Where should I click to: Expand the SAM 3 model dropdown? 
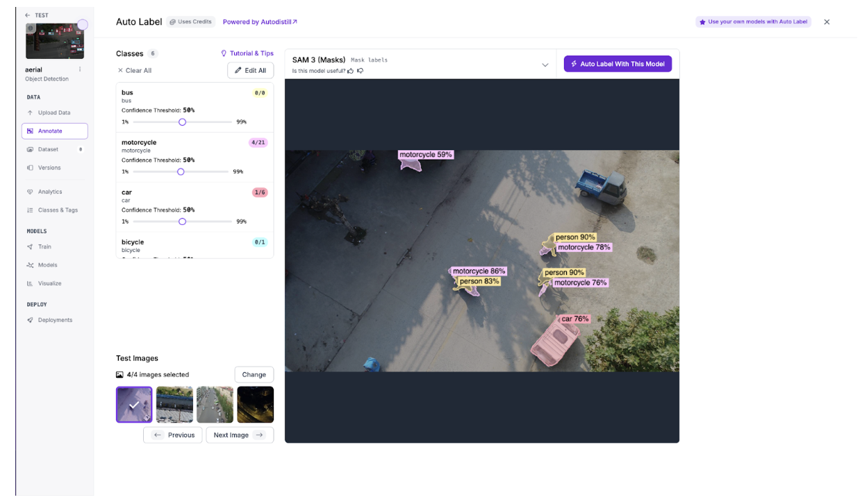tap(545, 65)
